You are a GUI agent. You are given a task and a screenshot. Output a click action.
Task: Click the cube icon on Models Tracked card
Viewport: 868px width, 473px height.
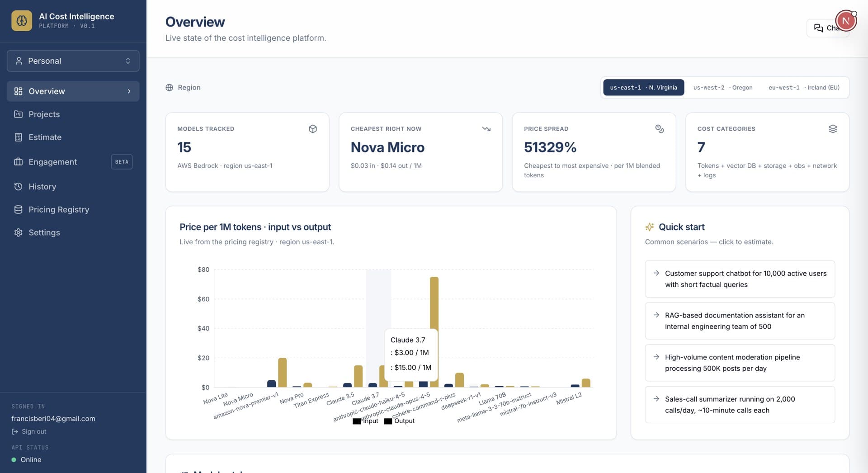click(x=312, y=129)
